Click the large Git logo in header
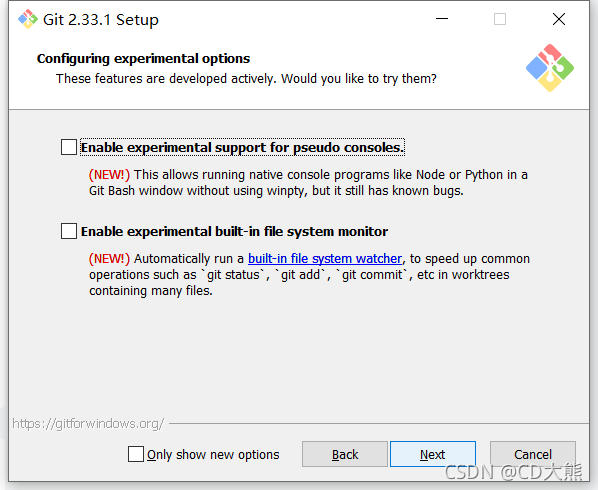Screen dimensions: 598x490 [x=550, y=68]
